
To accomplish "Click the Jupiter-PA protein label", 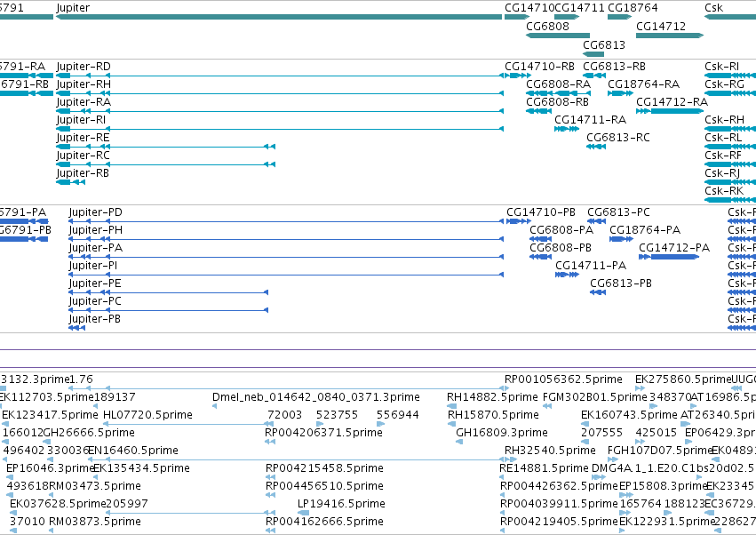I will [x=95, y=248].
